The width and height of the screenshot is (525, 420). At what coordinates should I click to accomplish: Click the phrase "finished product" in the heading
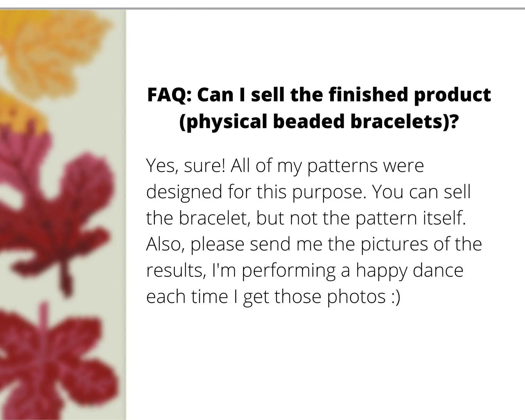coord(409,95)
